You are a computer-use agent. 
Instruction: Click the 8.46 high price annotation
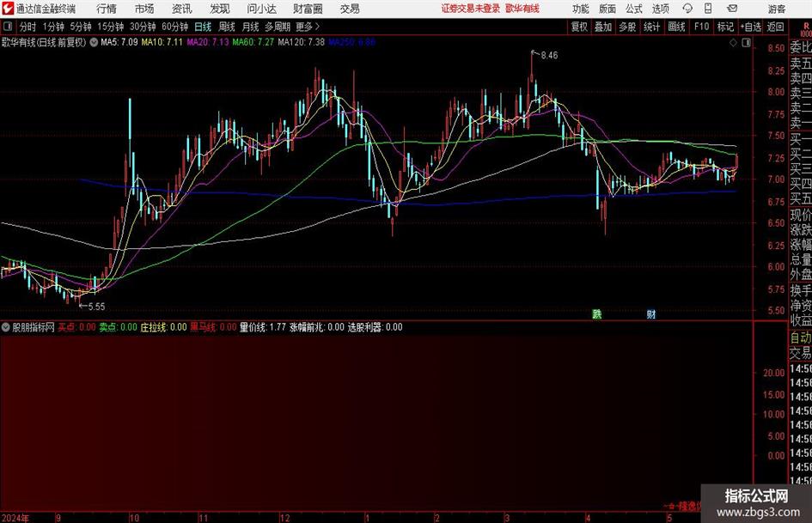point(549,55)
